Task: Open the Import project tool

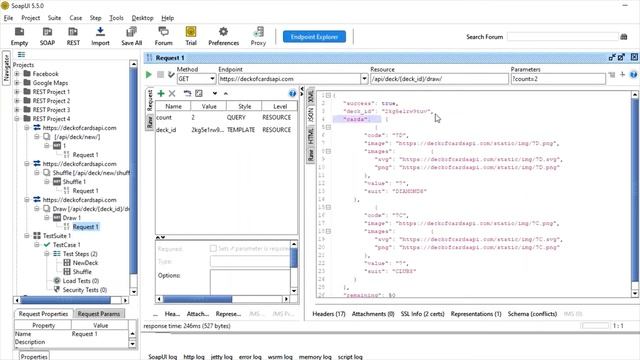Action: point(100,36)
